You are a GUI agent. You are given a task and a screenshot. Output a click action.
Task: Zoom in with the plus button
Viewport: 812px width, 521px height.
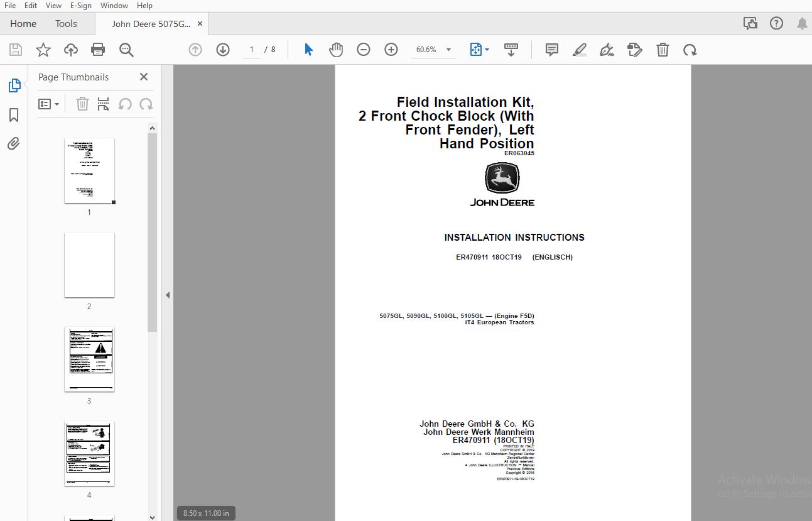pos(391,50)
